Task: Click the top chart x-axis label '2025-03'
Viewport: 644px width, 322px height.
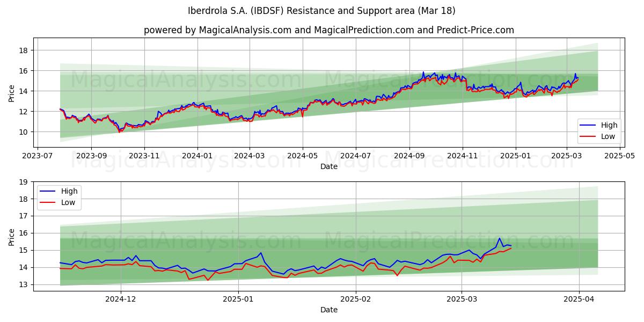Action: pyautogui.click(x=567, y=156)
